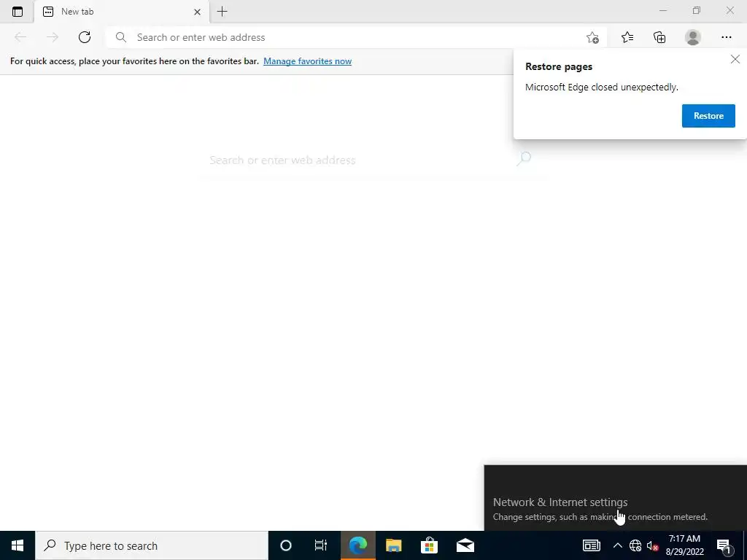Viewport: 747px width, 560px height.
Task: Click Manage favorites now link
Action: coord(307,61)
